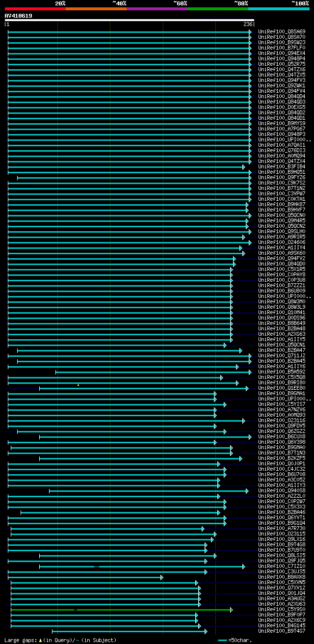This screenshot has width=314, height=644.
Task: Open hit UniRef100_Q52R75
Action: (282, 64)
